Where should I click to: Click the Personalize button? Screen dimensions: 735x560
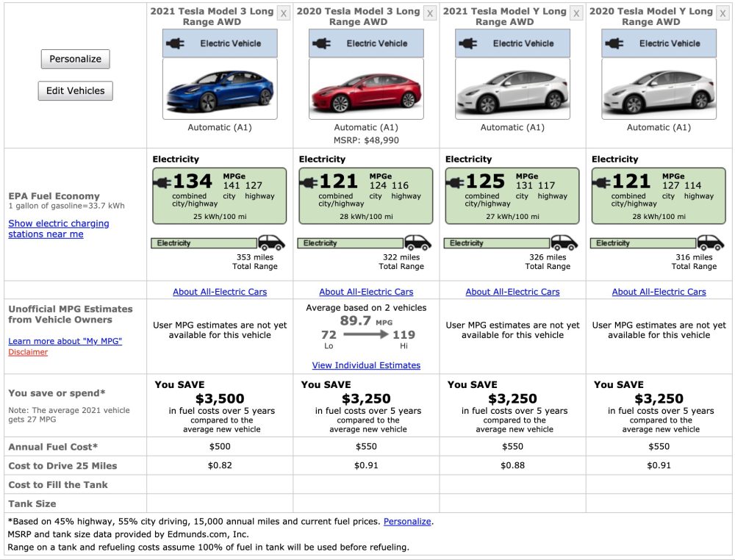click(75, 60)
